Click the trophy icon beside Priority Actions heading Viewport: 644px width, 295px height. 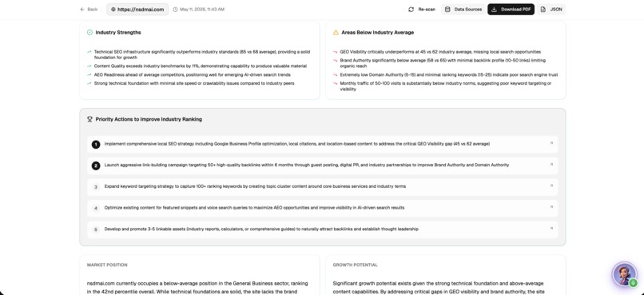point(89,119)
